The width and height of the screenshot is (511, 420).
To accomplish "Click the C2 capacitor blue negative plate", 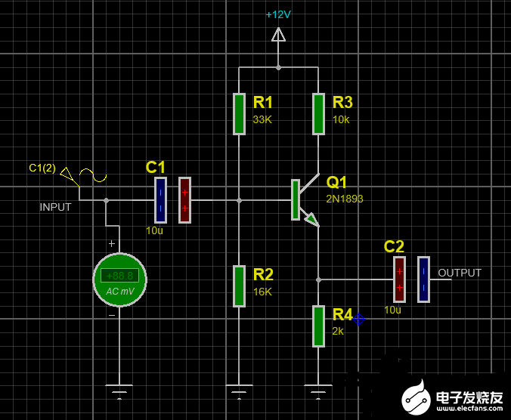I will [423, 279].
